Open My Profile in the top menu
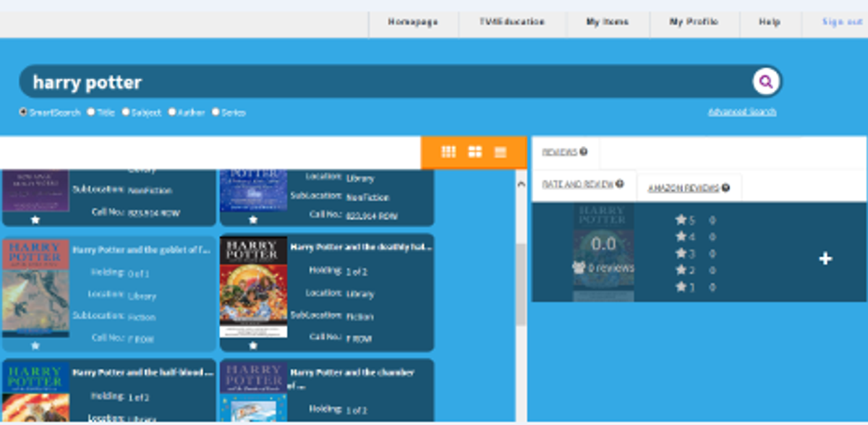868x425 pixels. click(x=694, y=22)
